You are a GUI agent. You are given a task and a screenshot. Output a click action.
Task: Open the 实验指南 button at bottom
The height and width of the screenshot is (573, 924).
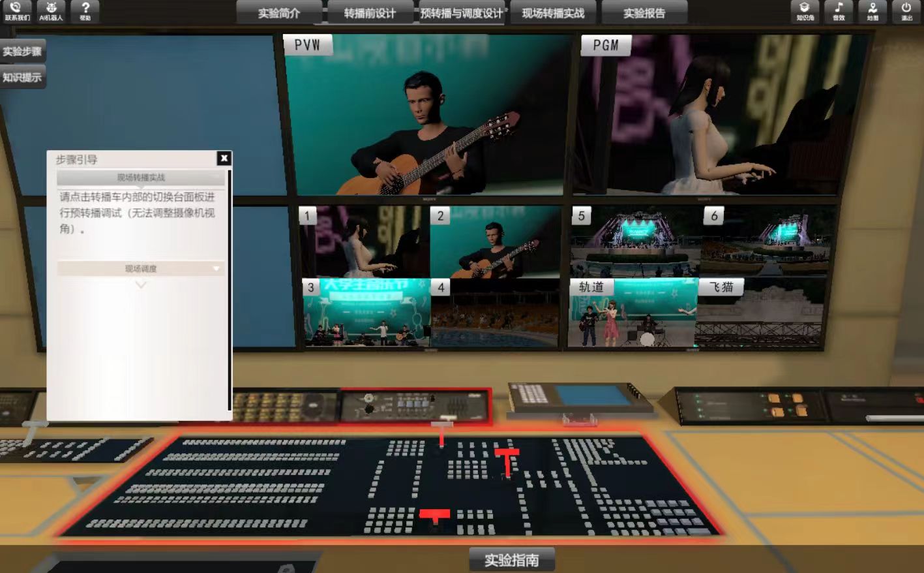(512, 560)
